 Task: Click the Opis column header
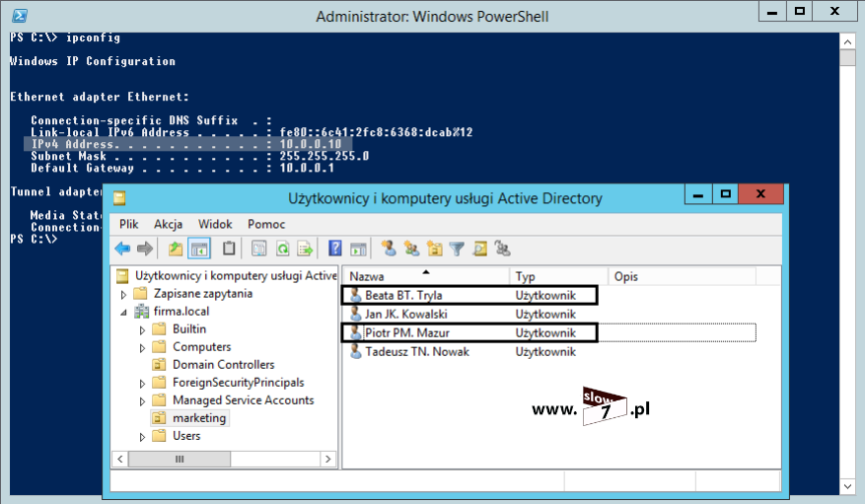pos(682,276)
